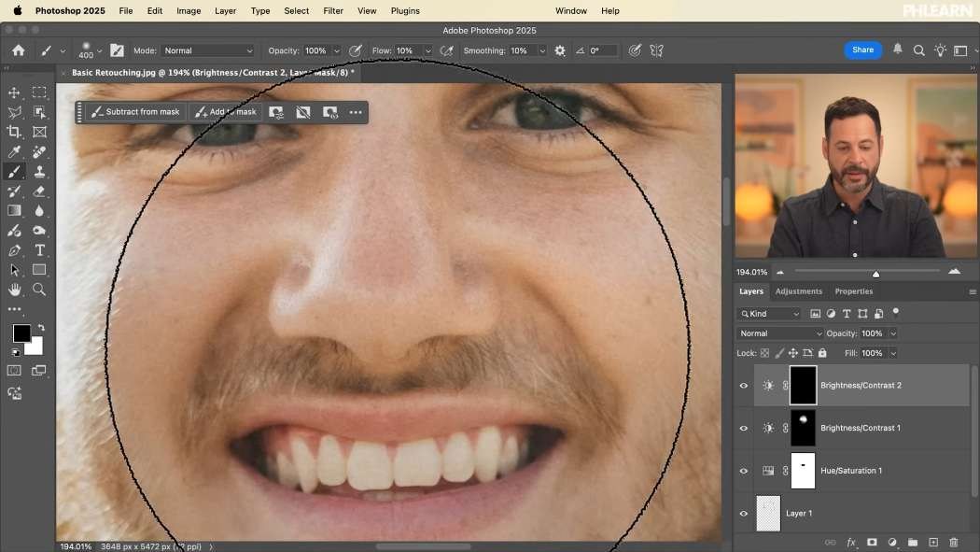Select the Path Selection tool
This screenshot has height=552, width=980.
point(14,270)
